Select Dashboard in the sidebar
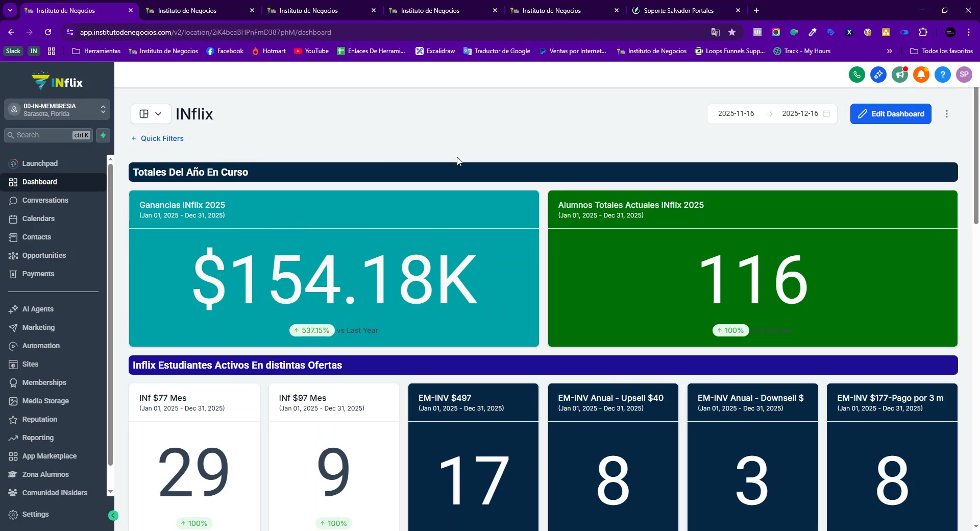 (54, 182)
